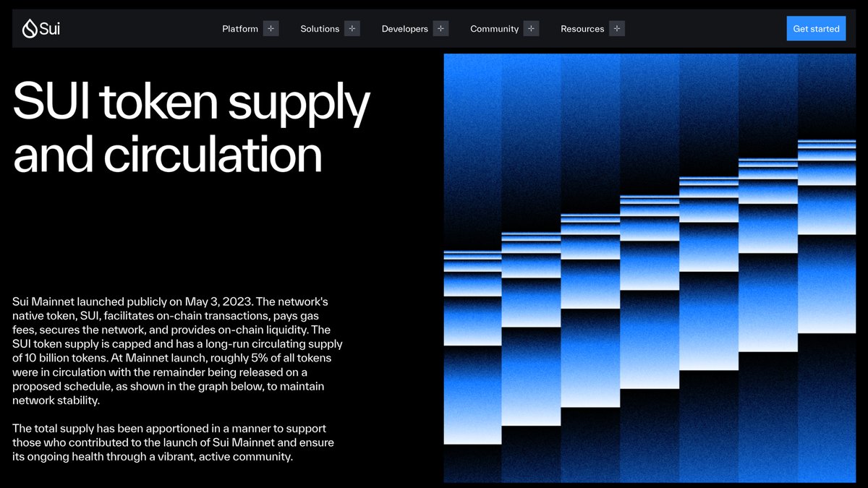The height and width of the screenshot is (488, 868).
Task: Open the Developers menu
Action: pos(405,29)
